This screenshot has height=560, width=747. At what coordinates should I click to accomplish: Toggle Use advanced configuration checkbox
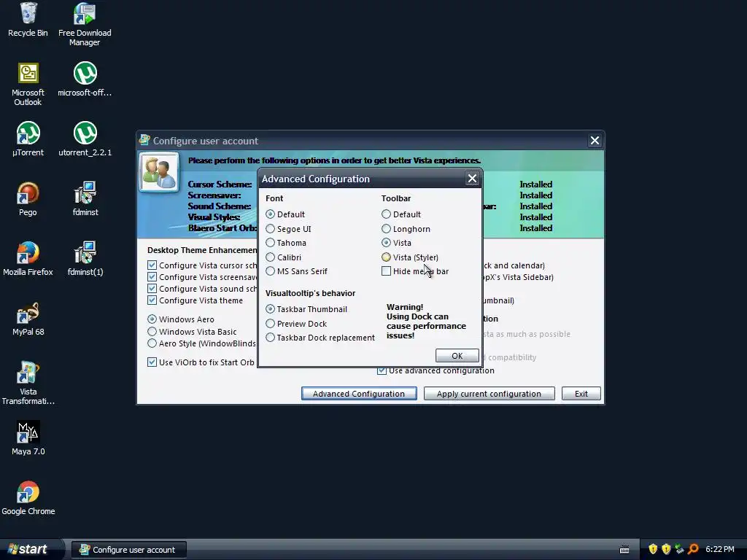point(382,370)
